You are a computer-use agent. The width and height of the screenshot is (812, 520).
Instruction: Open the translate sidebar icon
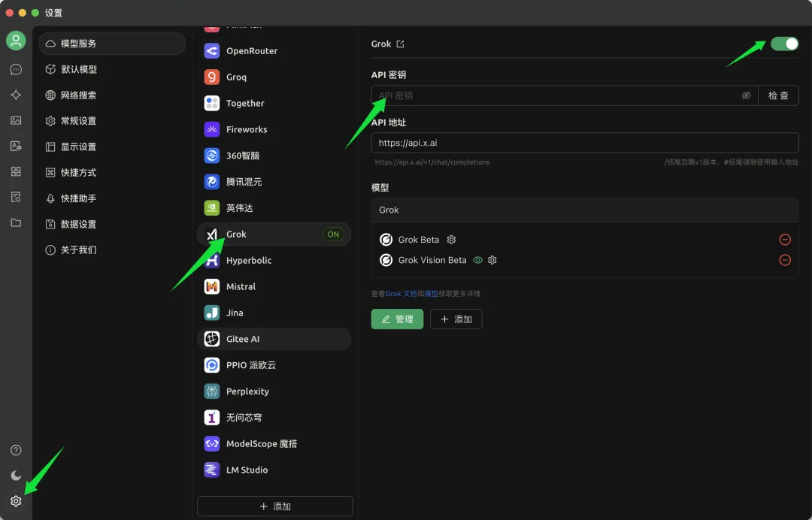tap(16, 146)
